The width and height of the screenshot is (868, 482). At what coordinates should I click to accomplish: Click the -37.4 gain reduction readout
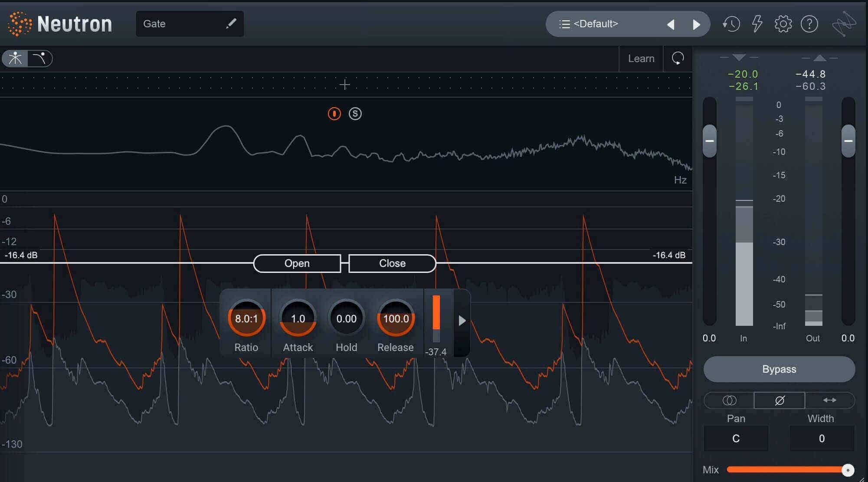436,352
